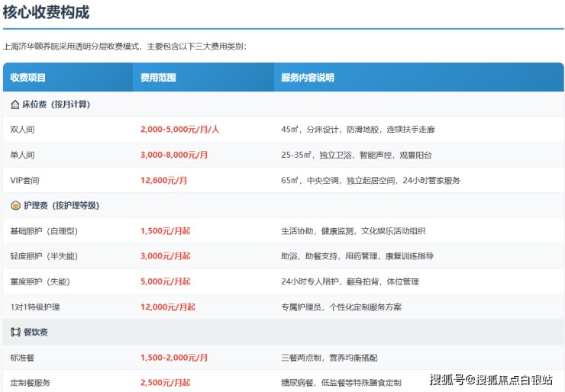Select the 收费项目 column header
The image size is (565, 392).
click(28, 78)
